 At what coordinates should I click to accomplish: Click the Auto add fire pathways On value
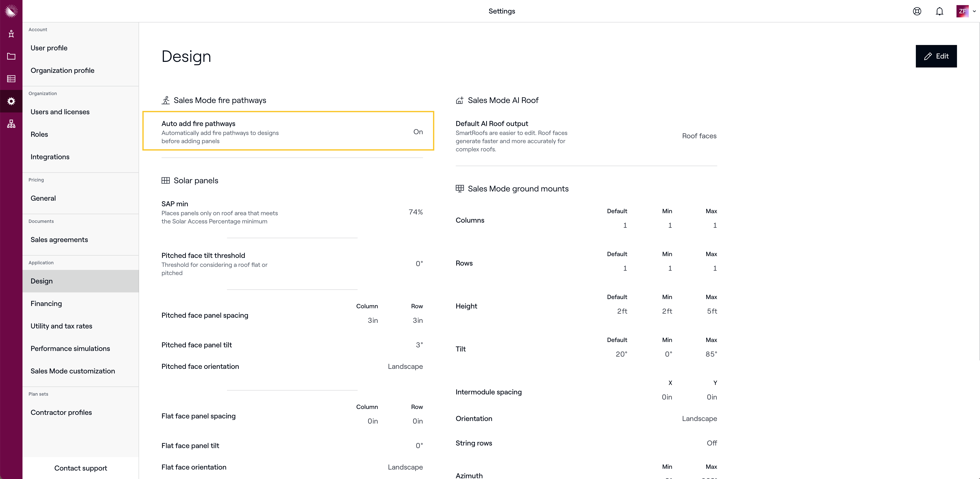pos(418,132)
